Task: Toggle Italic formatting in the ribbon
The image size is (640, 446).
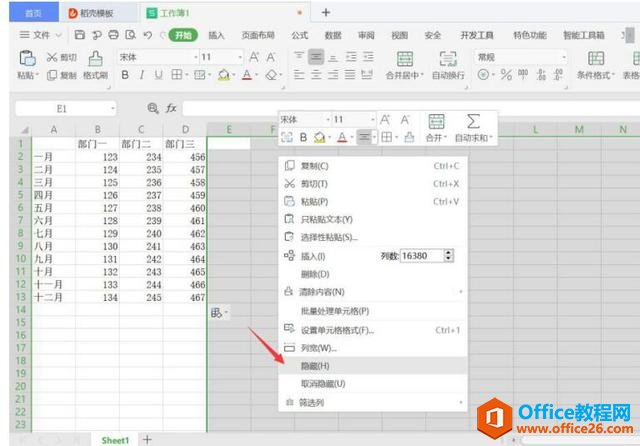Action: click(x=142, y=75)
